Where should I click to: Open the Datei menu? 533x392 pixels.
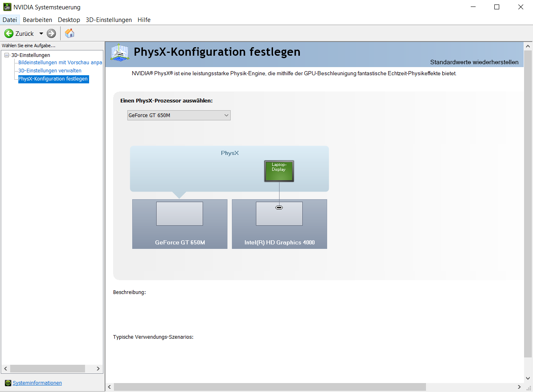(x=10, y=20)
